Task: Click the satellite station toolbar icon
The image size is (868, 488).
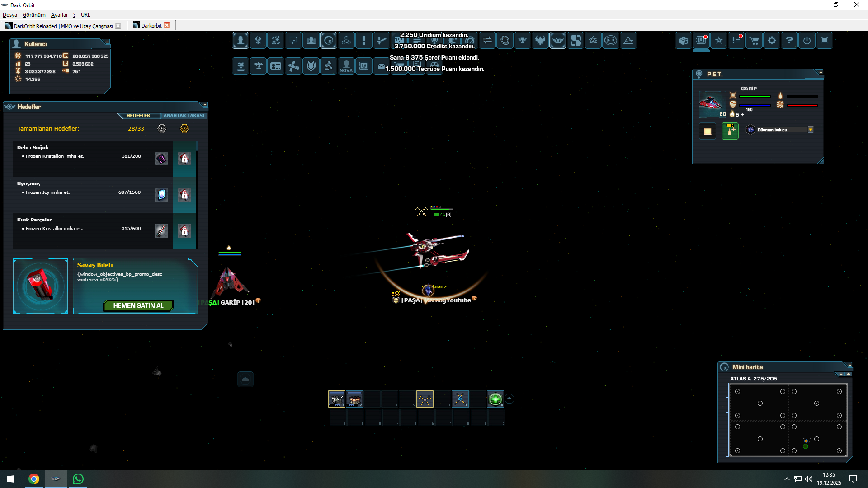Action: [x=293, y=66]
